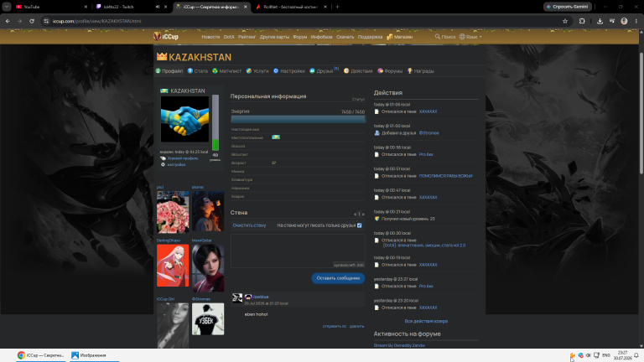
Task: Click the Действия tab icon
Action: [346, 70]
